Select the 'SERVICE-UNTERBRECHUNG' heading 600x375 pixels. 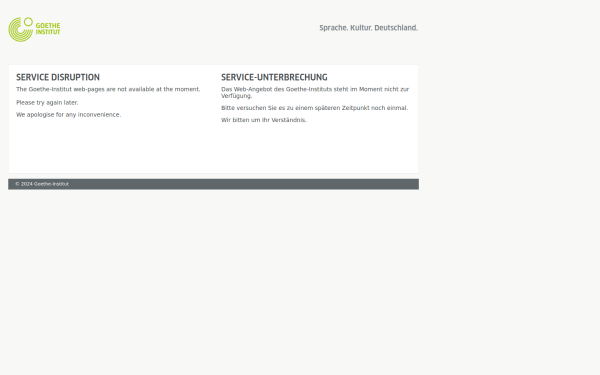(274, 77)
